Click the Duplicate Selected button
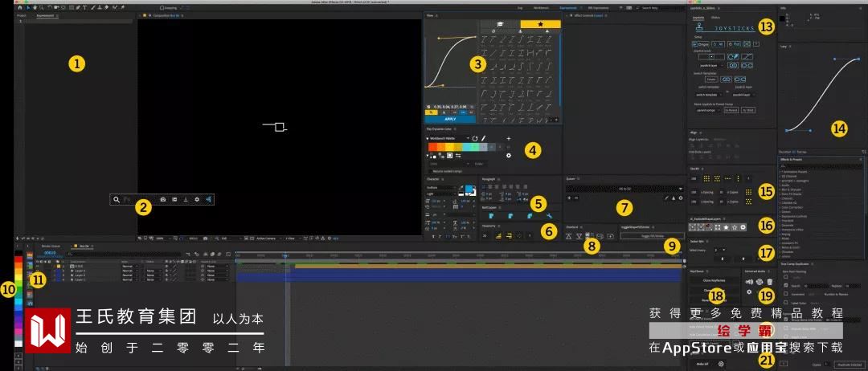This screenshot has height=371, width=868. [848, 365]
